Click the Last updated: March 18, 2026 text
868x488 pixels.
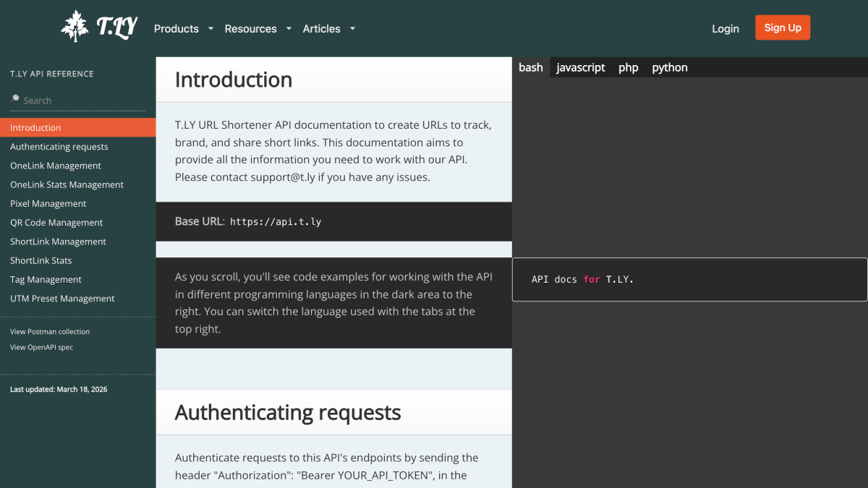pyautogui.click(x=59, y=390)
